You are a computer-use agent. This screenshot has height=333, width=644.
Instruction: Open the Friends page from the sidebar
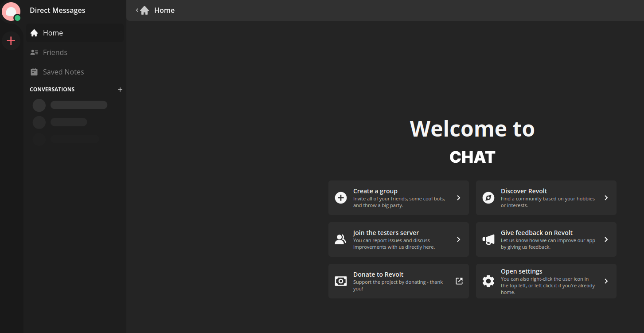(x=74, y=52)
